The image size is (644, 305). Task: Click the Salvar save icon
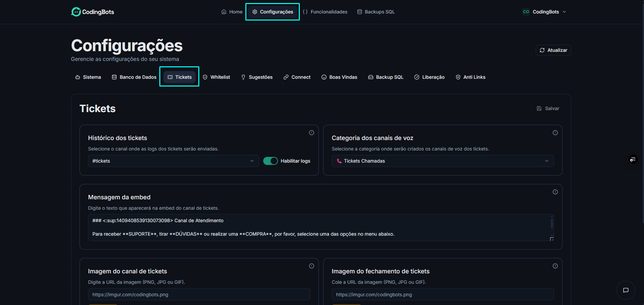point(539,108)
